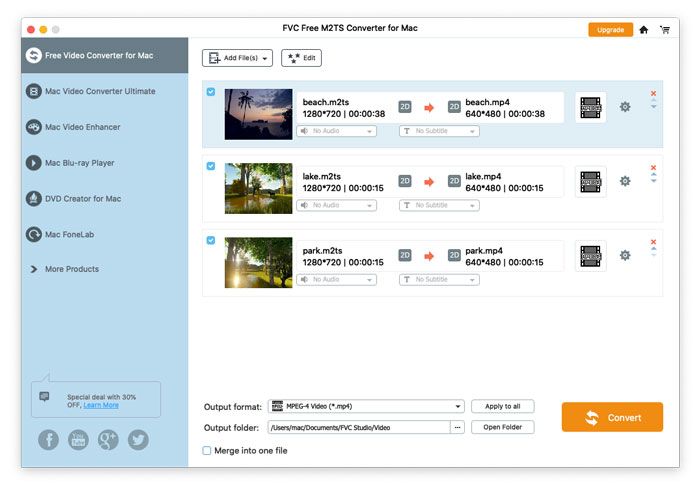Open Mac FoneLab item

click(x=60, y=234)
